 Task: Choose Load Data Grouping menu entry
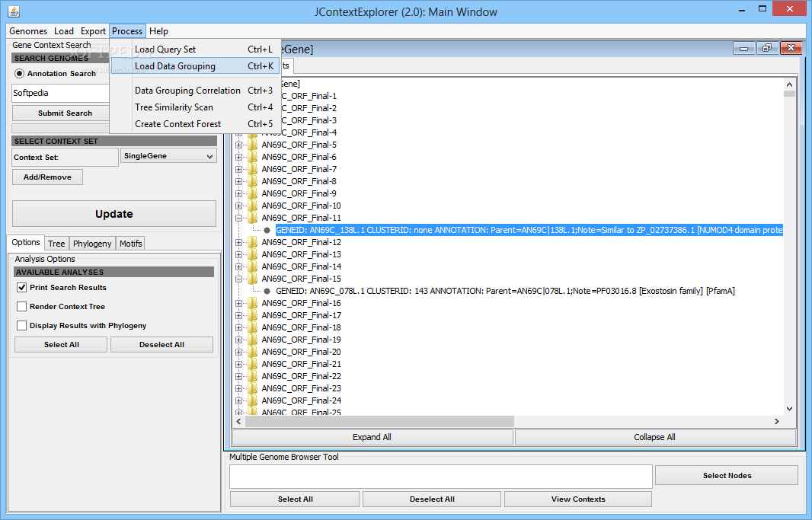click(x=195, y=65)
